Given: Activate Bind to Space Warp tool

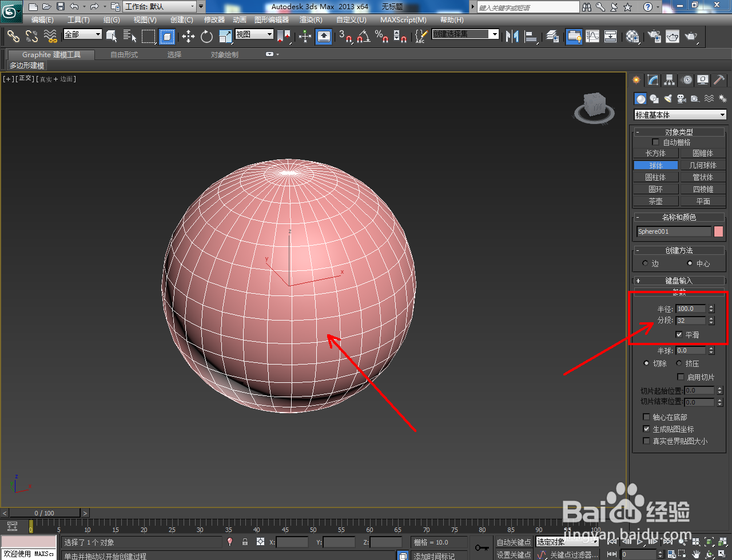Looking at the screenshot, I should (50, 37).
